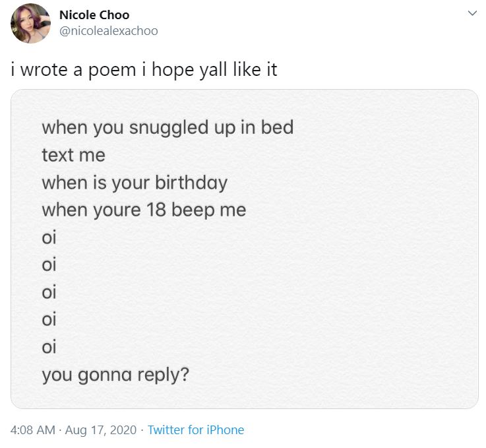
Task: Click the third 'oi' line
Action: tap(49, 292)
